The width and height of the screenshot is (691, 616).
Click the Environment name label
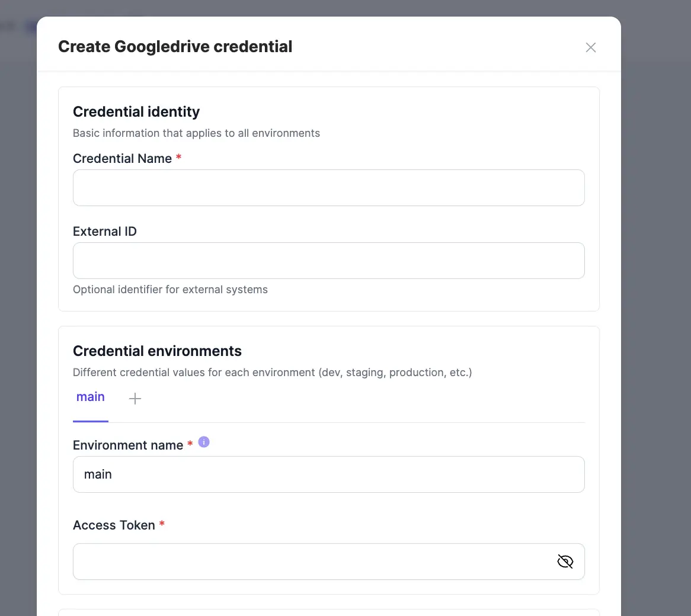(128, 445)
